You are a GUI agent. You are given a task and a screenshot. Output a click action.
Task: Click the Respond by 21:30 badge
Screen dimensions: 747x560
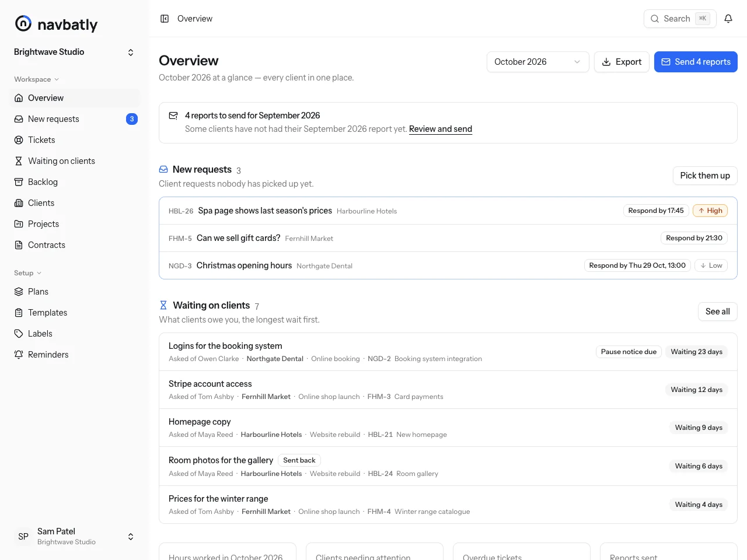[694, 238]
